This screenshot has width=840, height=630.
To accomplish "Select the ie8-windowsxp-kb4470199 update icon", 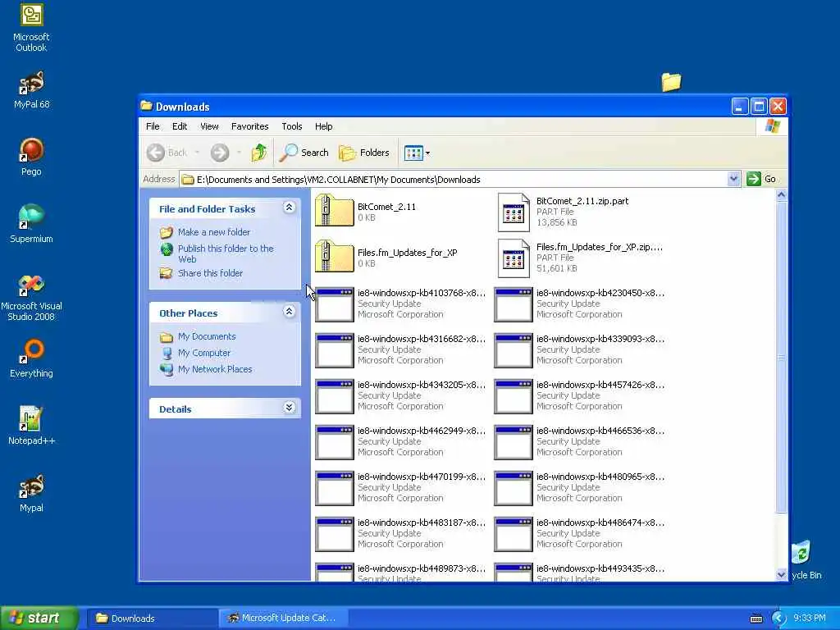I will (335, 489).
